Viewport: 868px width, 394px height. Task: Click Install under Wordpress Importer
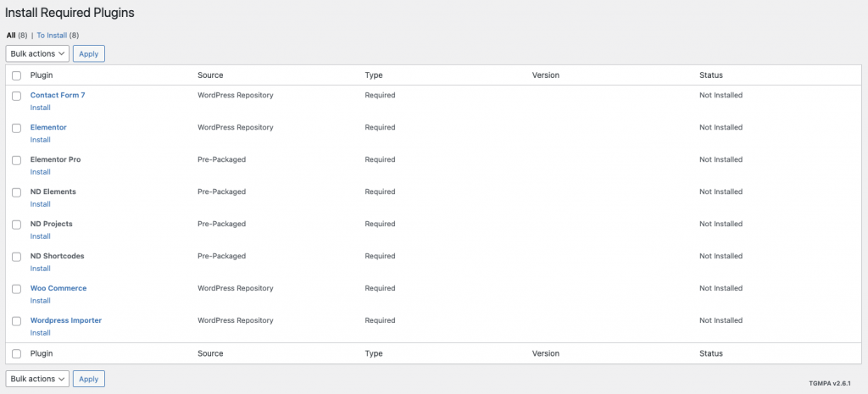point(41,333)
